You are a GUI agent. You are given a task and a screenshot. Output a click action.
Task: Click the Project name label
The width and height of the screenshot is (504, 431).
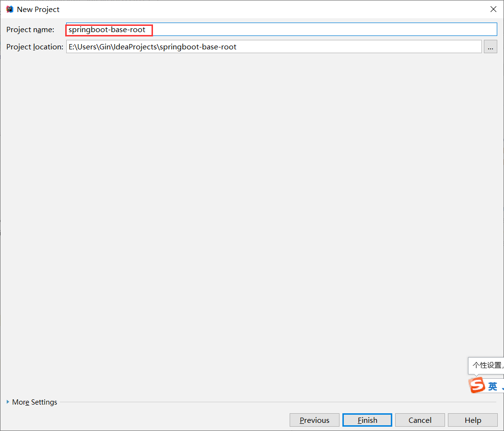pyautogui.click(x=30, y=30)
